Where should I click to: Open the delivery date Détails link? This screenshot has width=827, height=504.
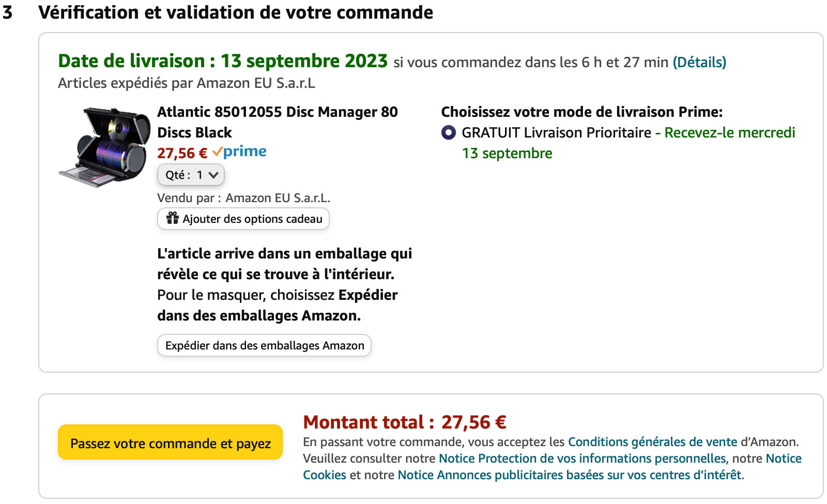click(699, 63)
